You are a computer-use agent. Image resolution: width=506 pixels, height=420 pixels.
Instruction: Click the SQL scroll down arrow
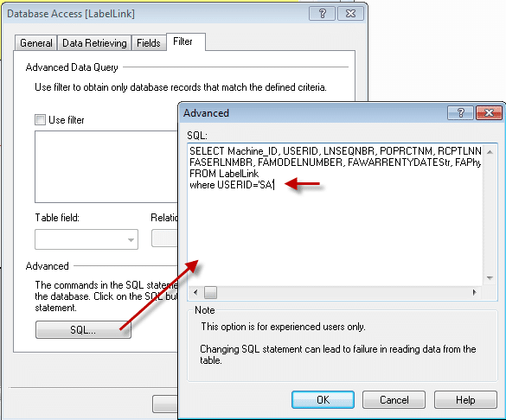tap(490, 277)
